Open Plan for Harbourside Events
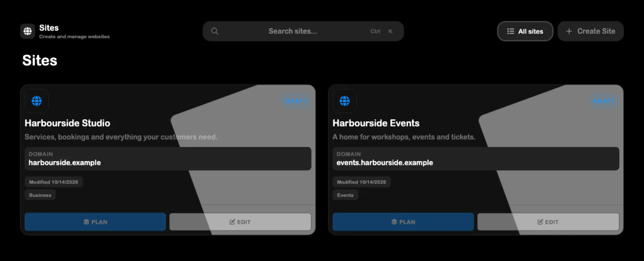The image size is (644, 261). point(403,222)
